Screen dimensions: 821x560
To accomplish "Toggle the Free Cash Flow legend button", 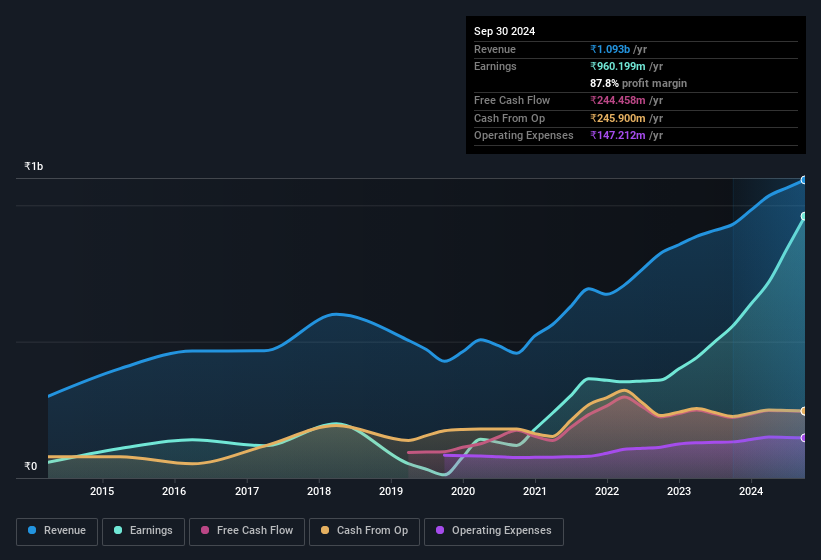I will (247, 531).
